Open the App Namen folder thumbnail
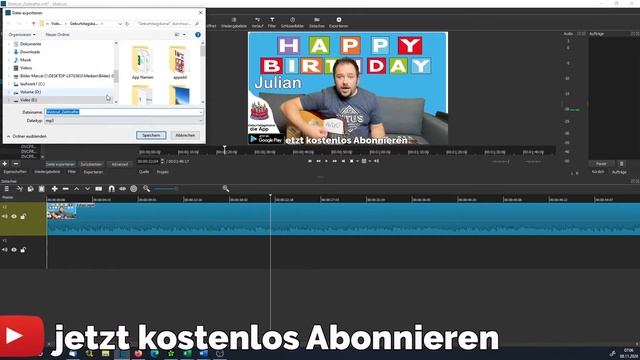 tap(142, 62)
